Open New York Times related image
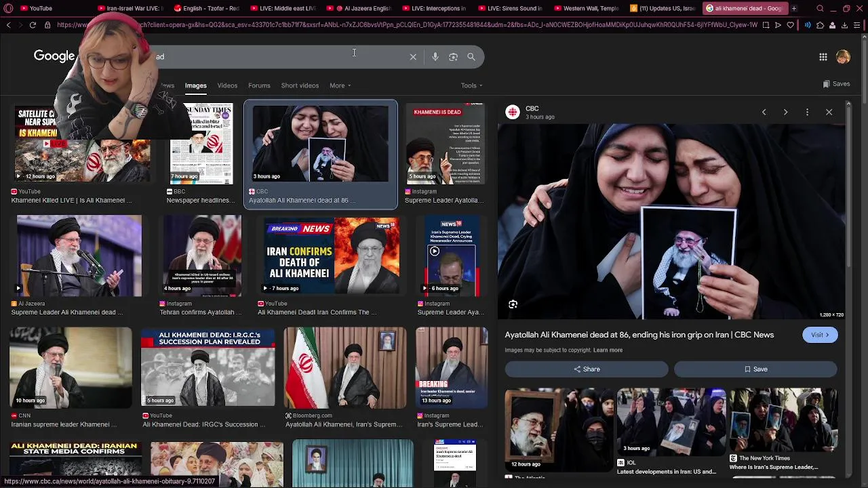This screenshot has height=488, width=868. click(x=783, y=420)
